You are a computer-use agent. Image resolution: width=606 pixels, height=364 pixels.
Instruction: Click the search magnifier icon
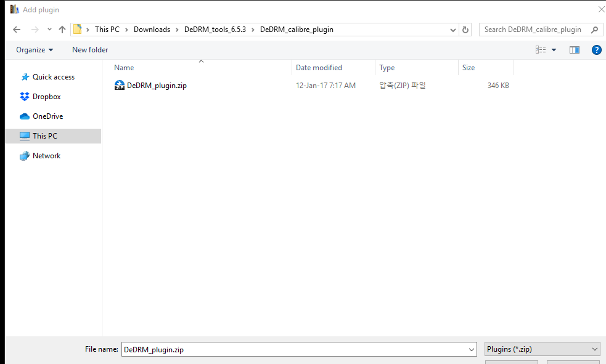click(594, 30)
